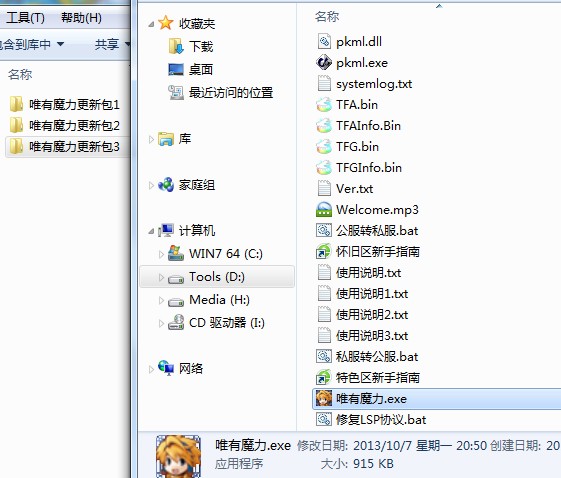The height and width of the screenshot is (478, 561).
Task: Collapse the 收藏夹 favorites group
Action: pyautogui.click(x=151, y=24)
